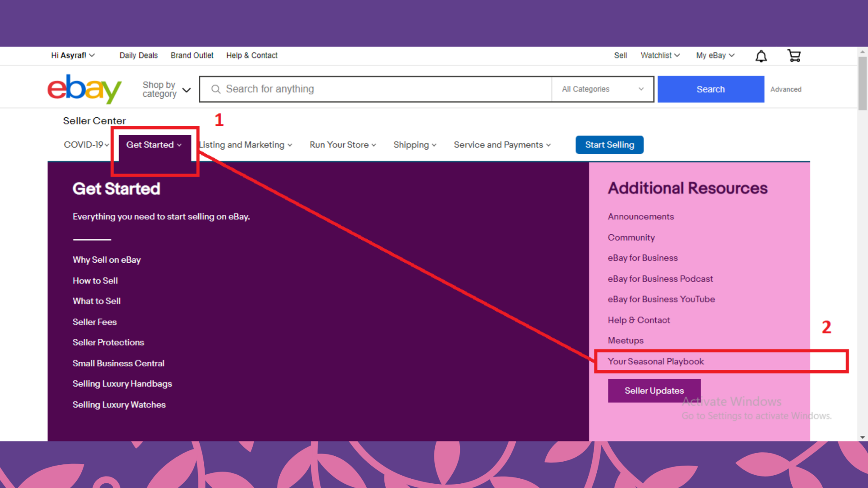This screenshot has height=488, width=868.
Task: Open the Shipping menu tab
Action: coord(415,145)
